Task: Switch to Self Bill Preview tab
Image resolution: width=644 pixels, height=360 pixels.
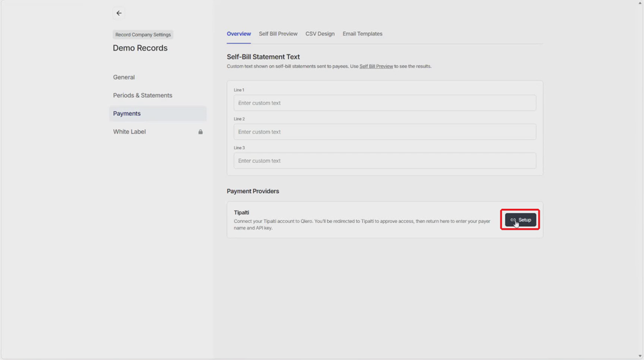Action: coord(278,34)
